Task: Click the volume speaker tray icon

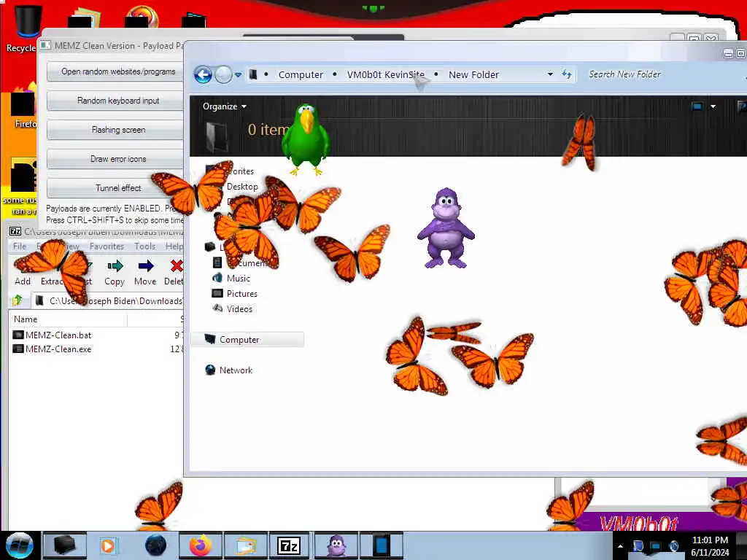Action: click(x=673, y=546)
